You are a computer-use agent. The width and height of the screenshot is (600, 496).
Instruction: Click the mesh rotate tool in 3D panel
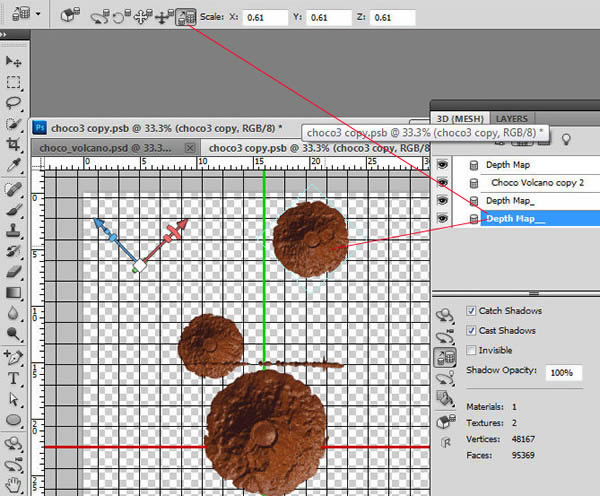[445, 316]
